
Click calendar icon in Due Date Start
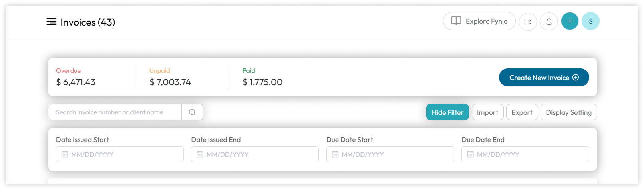pyautogui.click(x=335, y=154)
